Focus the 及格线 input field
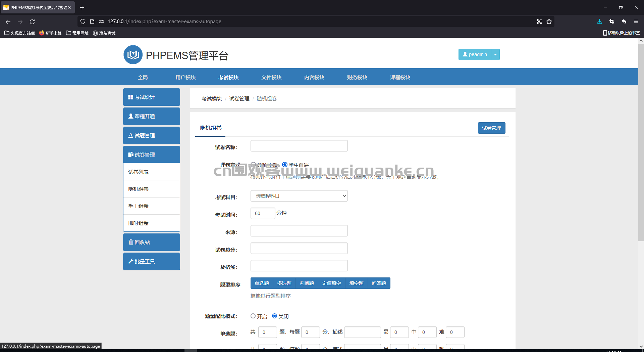Viewport: 644px width, 352px height. [x=299, y=266]
